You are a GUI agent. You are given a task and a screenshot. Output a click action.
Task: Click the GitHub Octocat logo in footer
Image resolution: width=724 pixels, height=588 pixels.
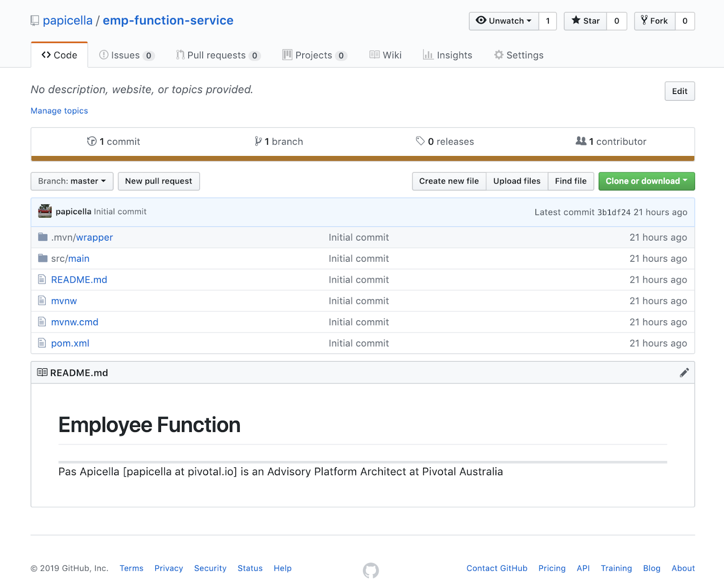pos(371,570)
